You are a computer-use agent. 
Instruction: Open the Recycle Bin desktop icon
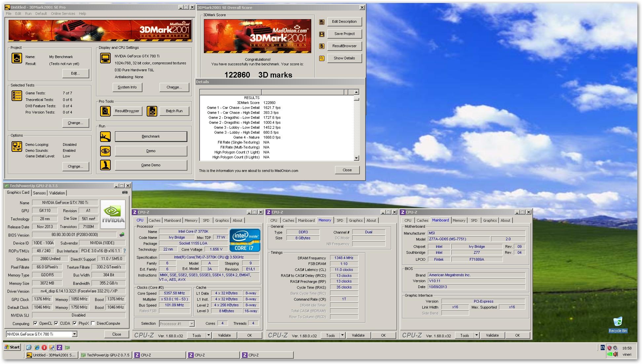coord(618,324)
